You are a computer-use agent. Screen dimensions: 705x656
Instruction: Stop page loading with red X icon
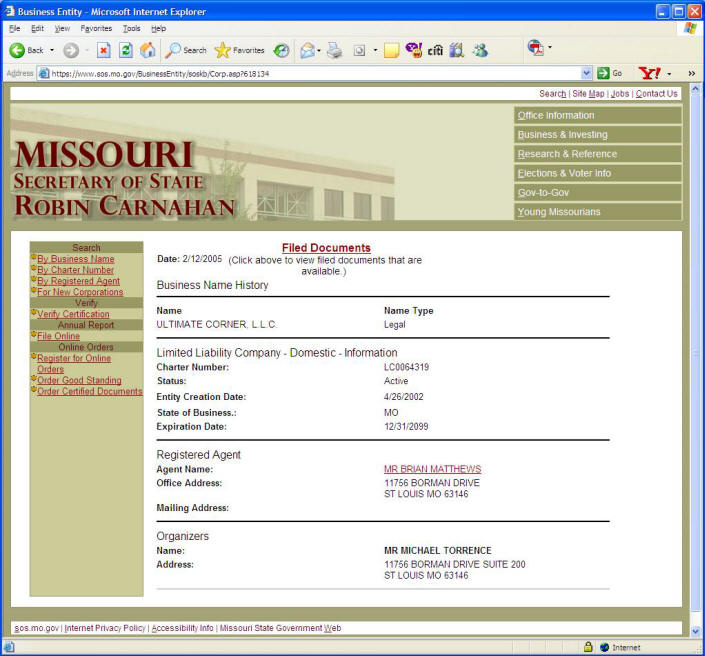tap(103, 50)
